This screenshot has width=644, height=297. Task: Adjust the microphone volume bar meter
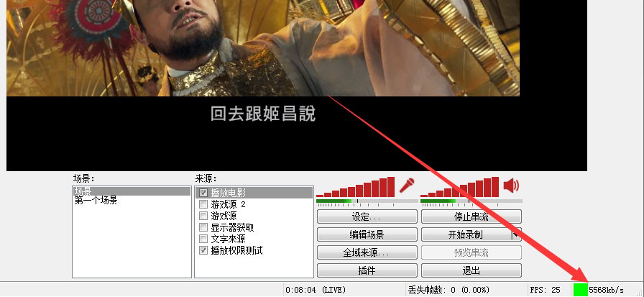click(x=355, y=187)
